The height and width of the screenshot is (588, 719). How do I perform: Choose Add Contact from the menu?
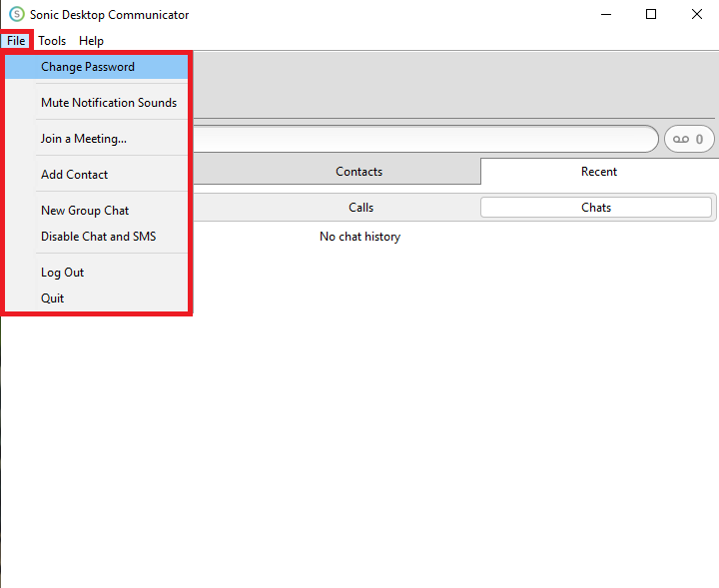pos(96,175)
